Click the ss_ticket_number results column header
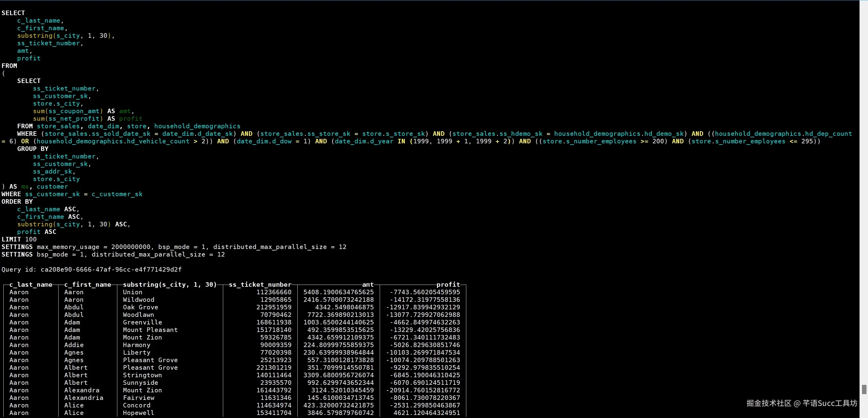The image size is (868, 418). tap(260, 285)
